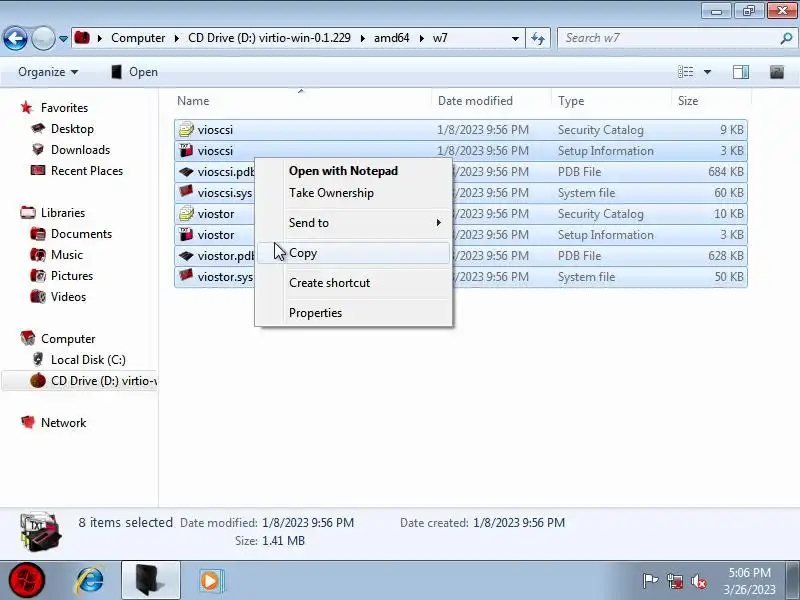The image size is (800, 600).
Task: Click Network in navigation pane
Action: point(63,422)
